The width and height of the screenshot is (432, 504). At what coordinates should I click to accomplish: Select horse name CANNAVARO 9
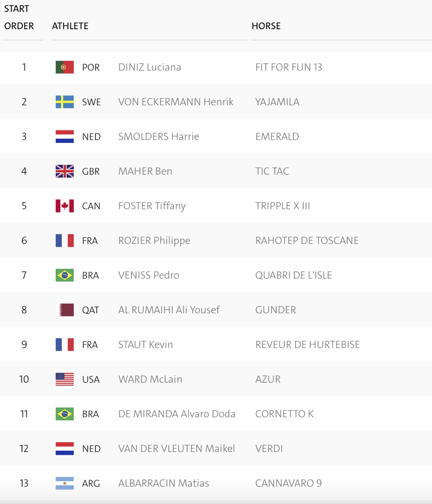[x=288, y=483]
